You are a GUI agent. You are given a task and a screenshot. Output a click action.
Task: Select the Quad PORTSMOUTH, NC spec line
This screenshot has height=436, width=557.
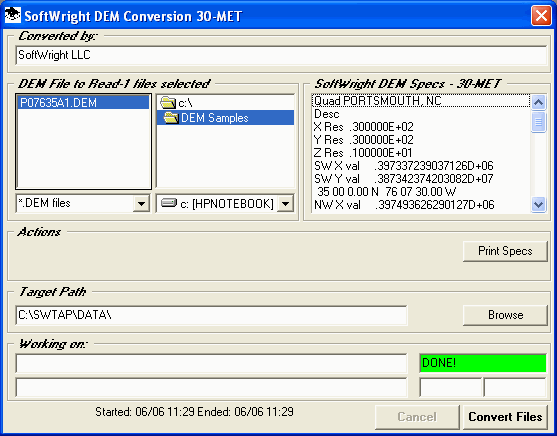(422, 101)
